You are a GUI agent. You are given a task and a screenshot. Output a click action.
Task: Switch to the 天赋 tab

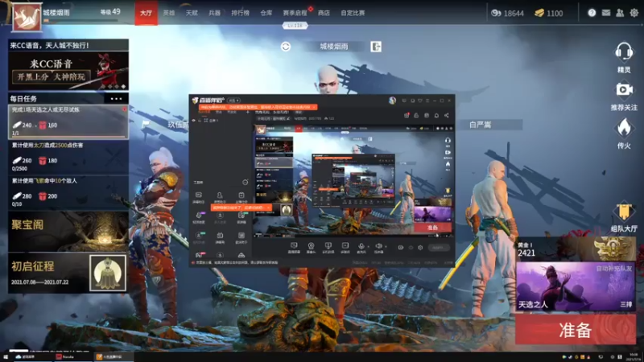click(192, 13)
